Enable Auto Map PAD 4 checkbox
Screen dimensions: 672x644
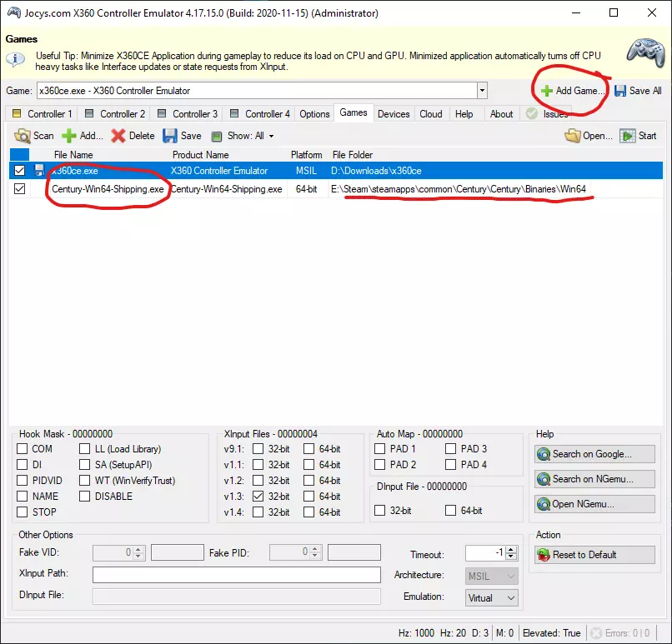tap(450, 465)
